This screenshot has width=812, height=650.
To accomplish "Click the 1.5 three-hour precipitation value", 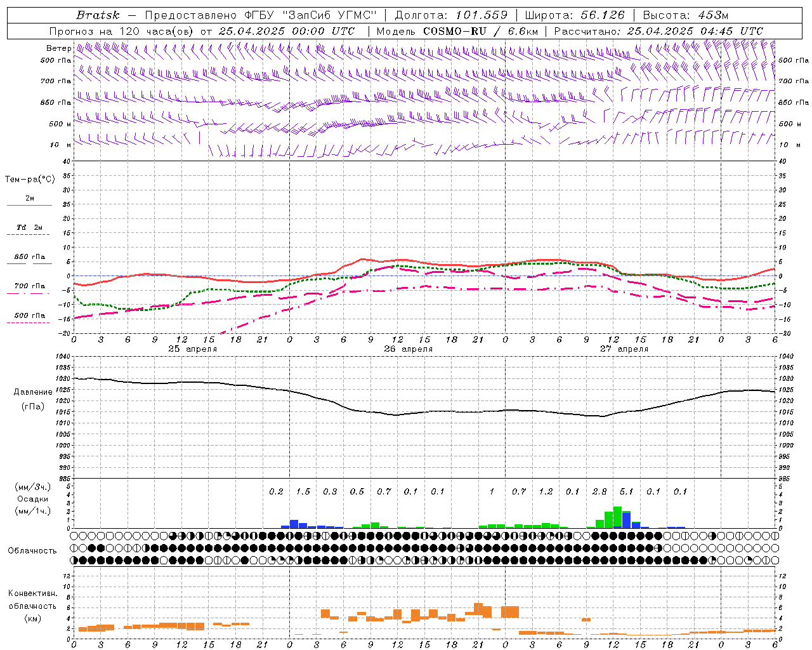I will tap(303, 492).
